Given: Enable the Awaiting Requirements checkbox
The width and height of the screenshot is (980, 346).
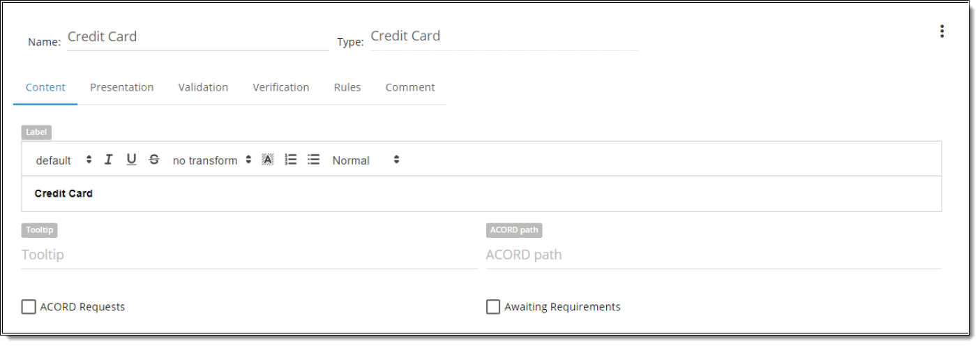Looking at the screenshot, I should coord(493,307).
